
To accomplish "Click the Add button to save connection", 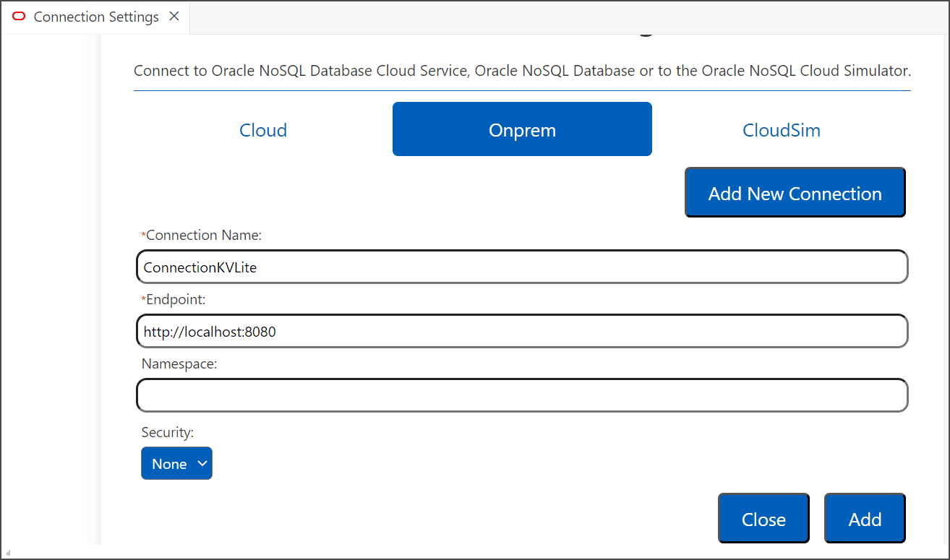I will click(865, 519).
